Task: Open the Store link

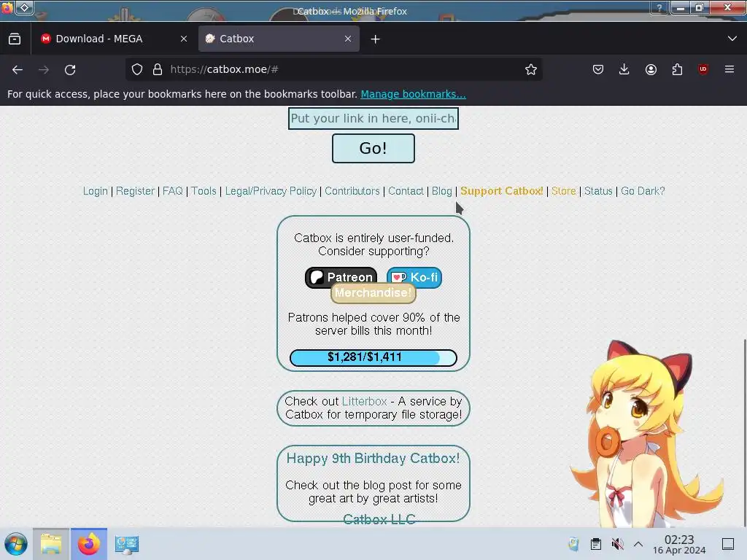Action: pyautogui.click(x=564, y=191)
